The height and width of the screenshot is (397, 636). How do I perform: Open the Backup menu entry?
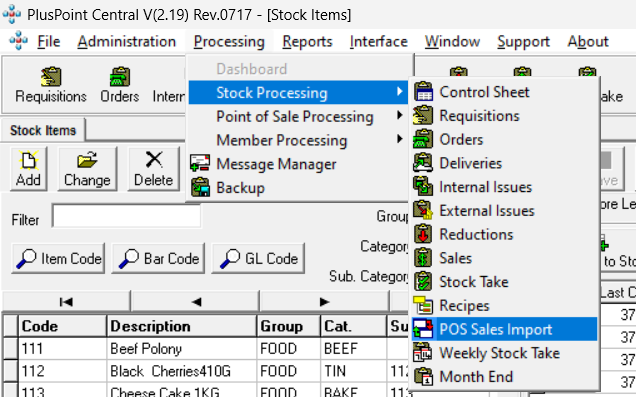point(298,188)
